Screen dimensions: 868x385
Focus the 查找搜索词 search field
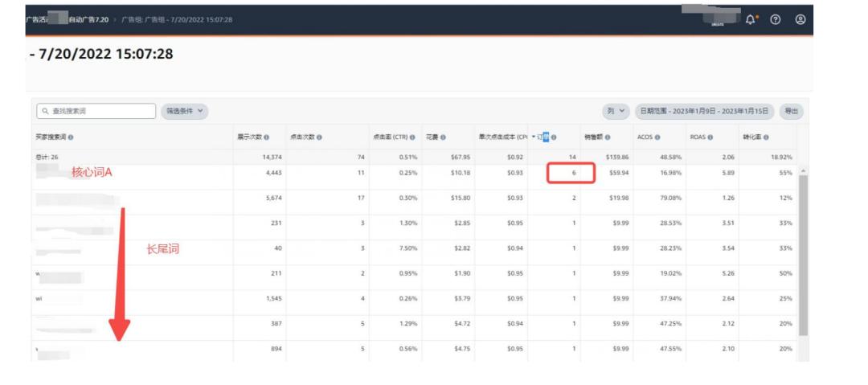point(96,111)
